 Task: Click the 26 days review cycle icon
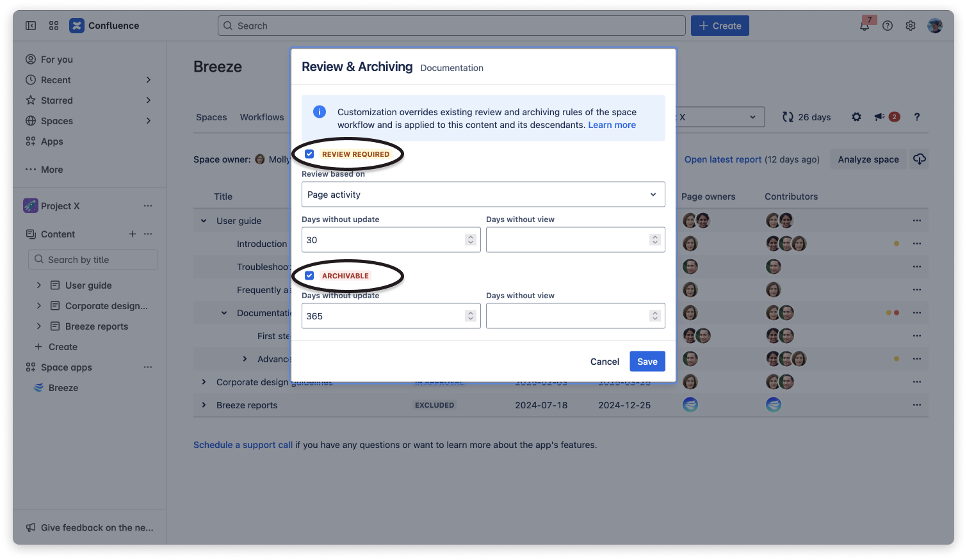pyautogui.click(x=788, y=117)
